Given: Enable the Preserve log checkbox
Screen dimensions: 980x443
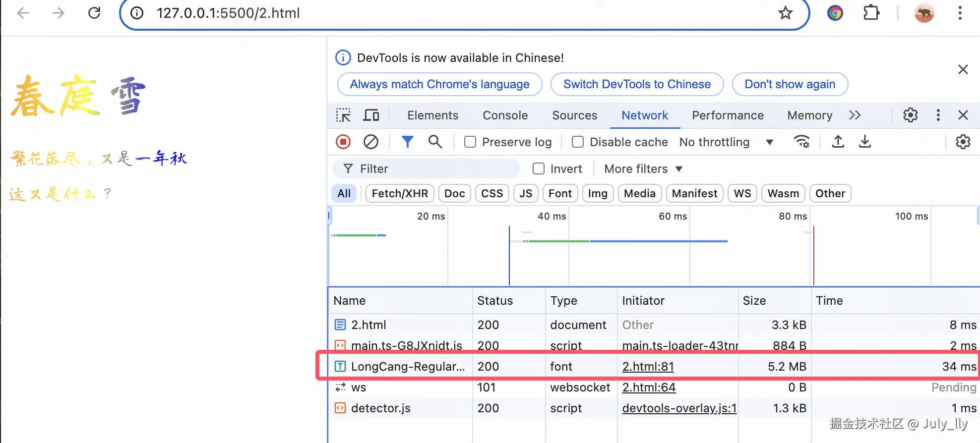Looking at the screenshot, I should point(470,142).
